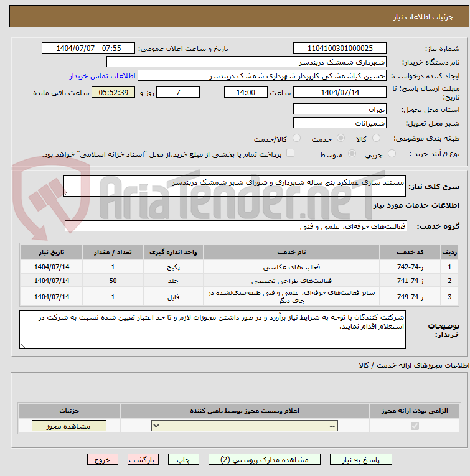This screenshot has height=476, width=470.
Task: Toggle the اسناد خزانه اسلامی payment checkbox
Action: pos(291,153)
